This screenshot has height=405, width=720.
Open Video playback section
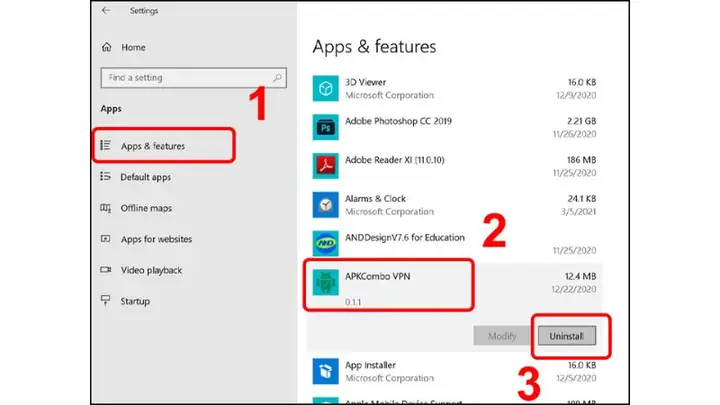coord(152,270)
